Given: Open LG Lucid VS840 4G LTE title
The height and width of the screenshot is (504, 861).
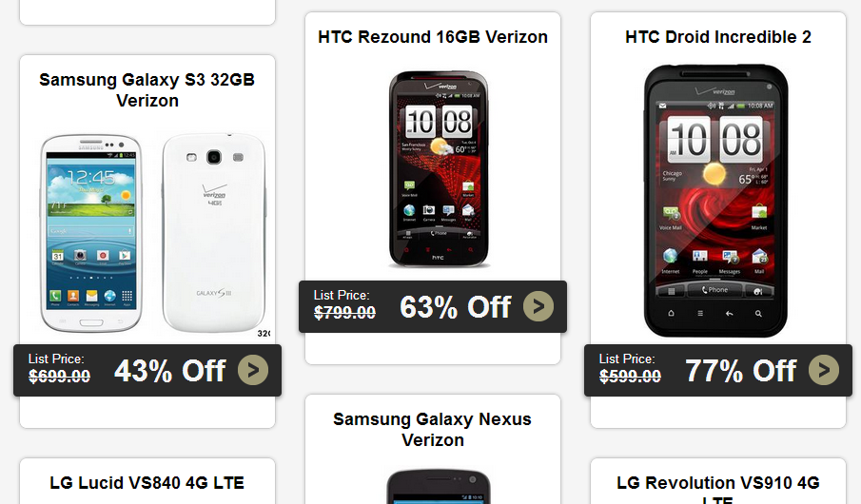Looking at the screenshot, I should [x=147, y=482].
